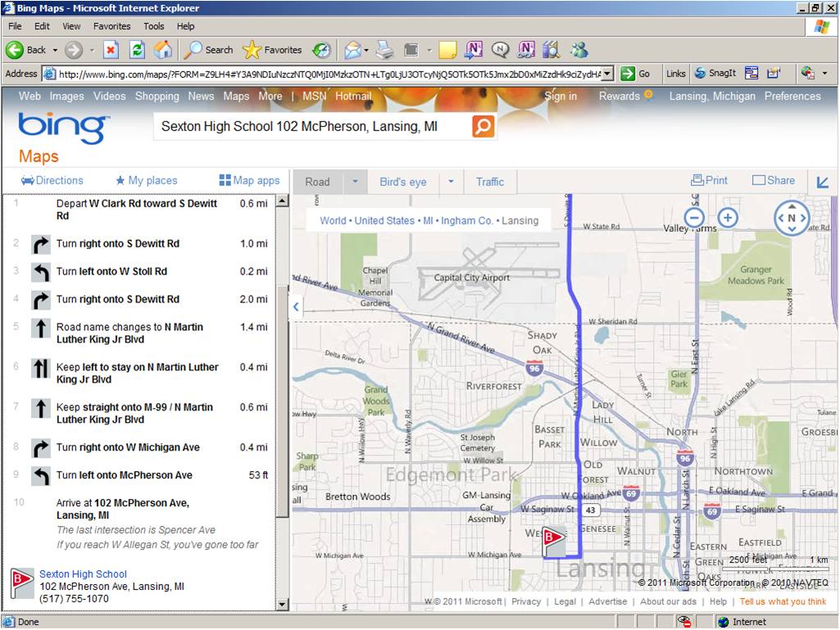The width and height of the screenshot is (840, 630).
Task: Expand the Bird's eye dropdown arrow
Action: (451, 182)
